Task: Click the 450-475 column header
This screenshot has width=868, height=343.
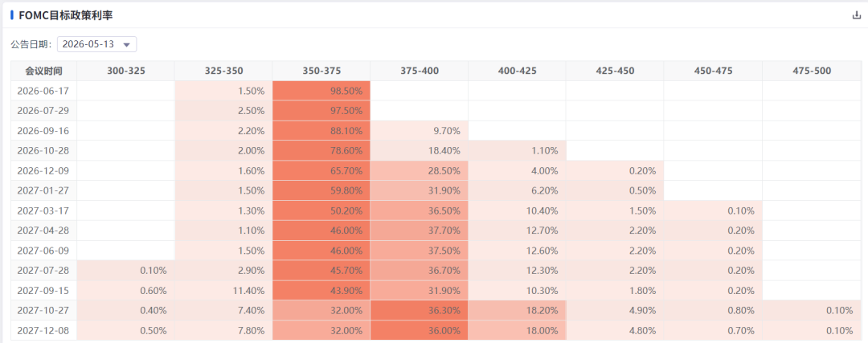Action: click(713, 71)
